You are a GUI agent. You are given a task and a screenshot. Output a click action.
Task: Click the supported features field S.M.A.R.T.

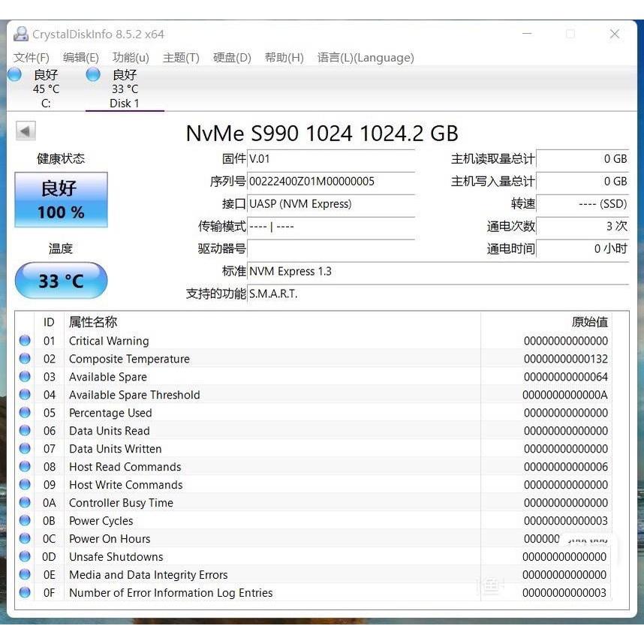coord(438,294)
